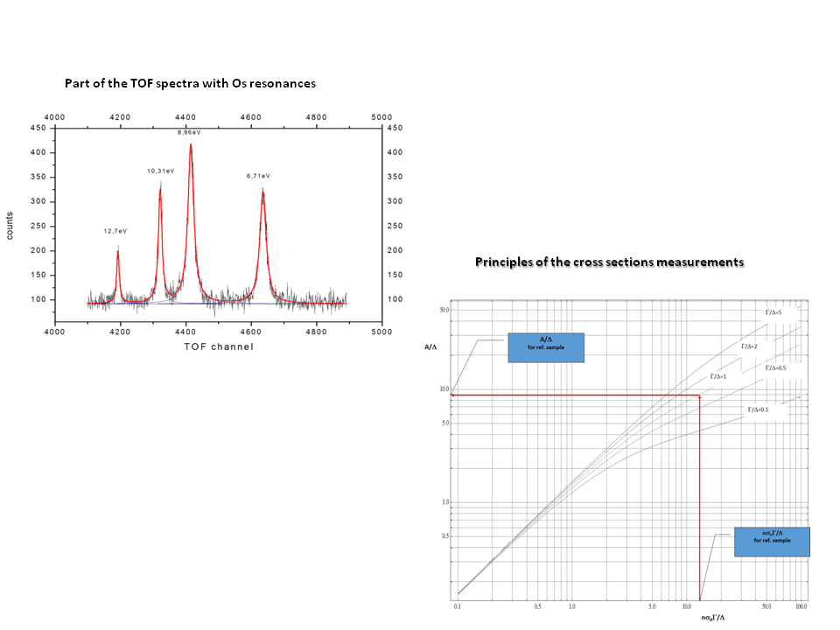
Task: Click the Γ/Δ=2 curve label
Action: (x=751, y=346)
